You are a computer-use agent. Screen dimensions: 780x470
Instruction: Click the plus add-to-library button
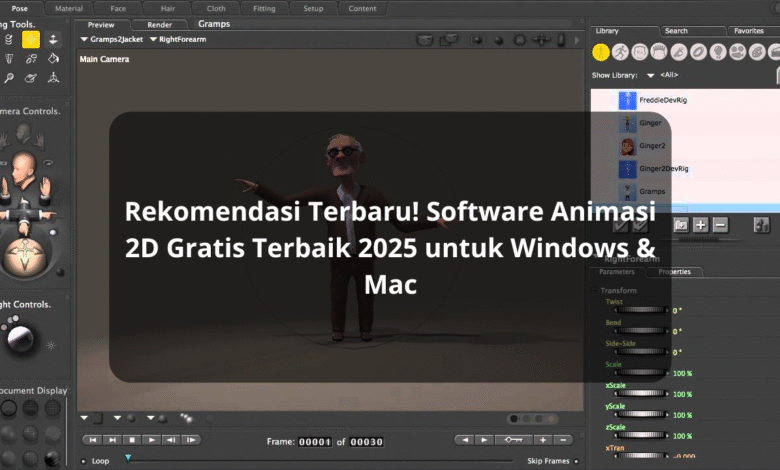point(700,225)
